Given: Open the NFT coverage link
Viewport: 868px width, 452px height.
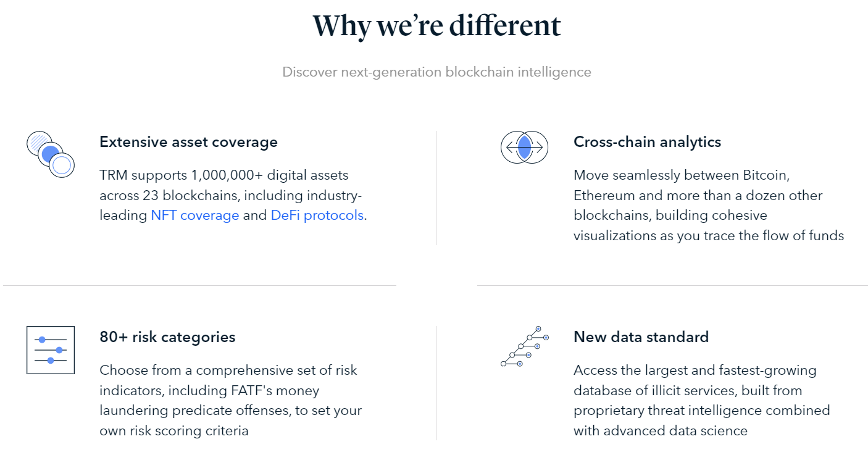Looking at the screenshot, I should pyautogui.click(x=195, y=216).
